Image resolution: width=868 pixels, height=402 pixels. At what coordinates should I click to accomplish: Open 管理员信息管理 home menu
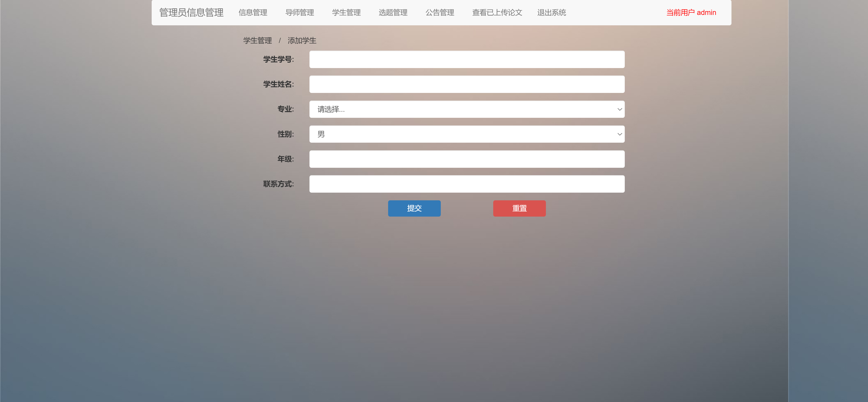click(x=191, y=12)
